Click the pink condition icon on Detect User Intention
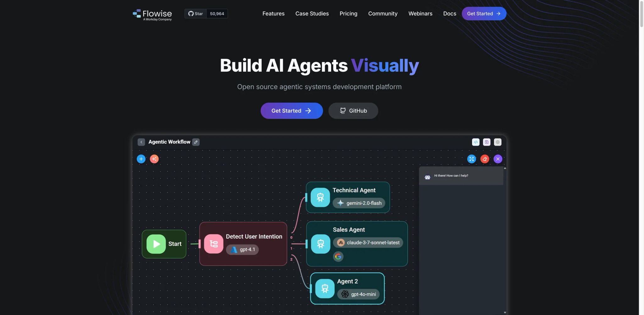 click(x=214, y=244)
